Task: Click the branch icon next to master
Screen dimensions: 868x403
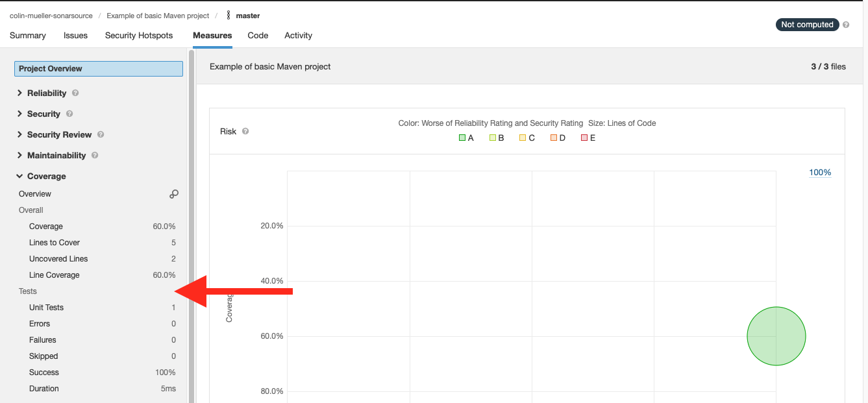Action: [228, 15]
